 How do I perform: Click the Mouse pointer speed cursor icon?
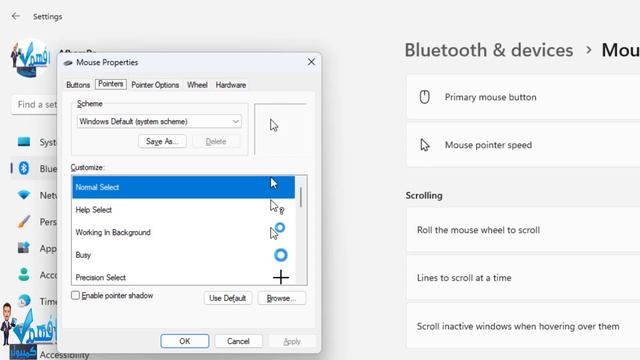click(x=425, y=145)
